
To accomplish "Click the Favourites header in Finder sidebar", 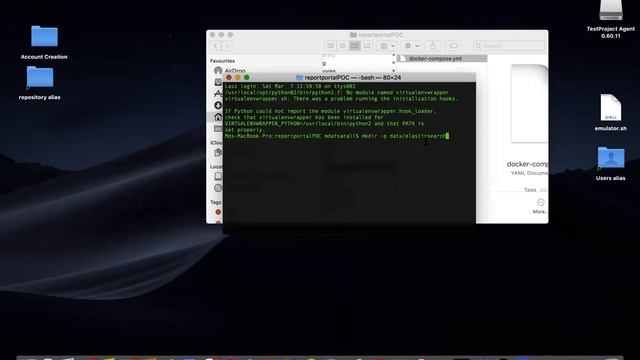I will (x=222, y=61).
